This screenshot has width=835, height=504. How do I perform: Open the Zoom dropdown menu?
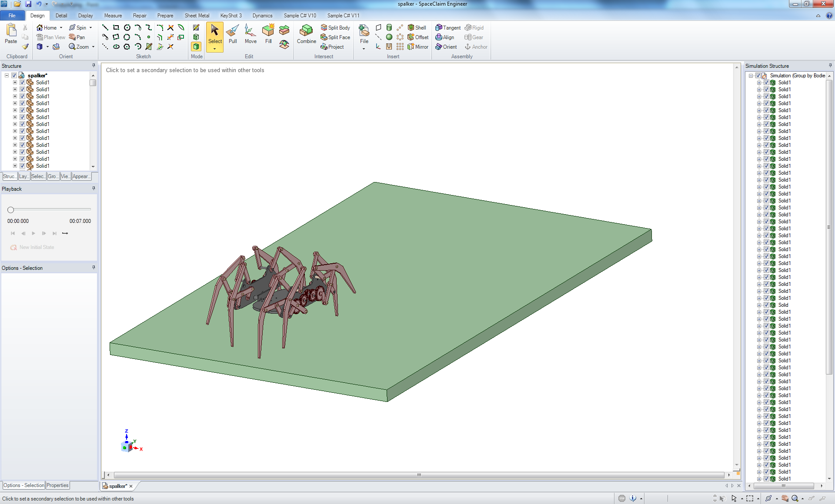coord(92,46)
